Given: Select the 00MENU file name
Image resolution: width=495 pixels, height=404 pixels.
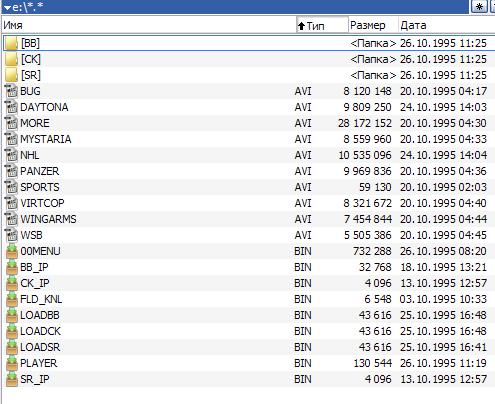Looking at the screenshot, I should tap(40, 251).
